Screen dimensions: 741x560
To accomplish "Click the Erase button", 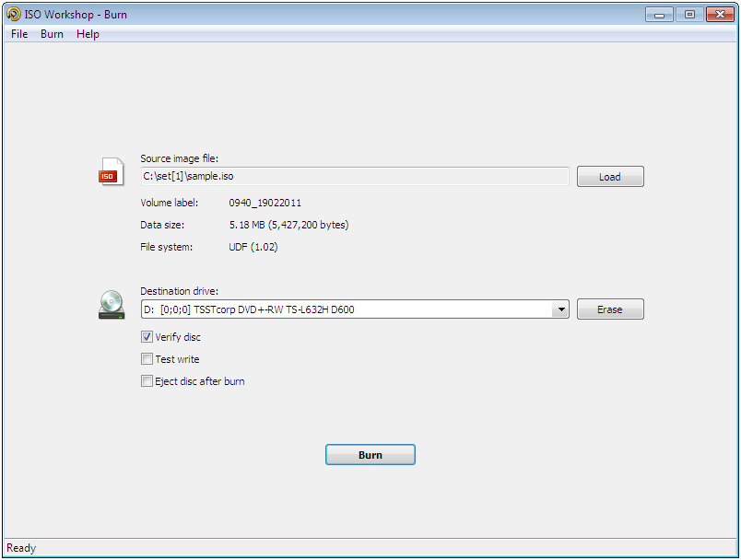I will [x=610, y=309].
